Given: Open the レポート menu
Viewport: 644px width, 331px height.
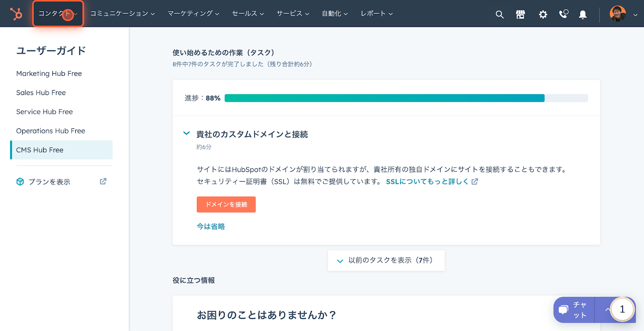Looking at the screenshot, I should tap(376, 14).
